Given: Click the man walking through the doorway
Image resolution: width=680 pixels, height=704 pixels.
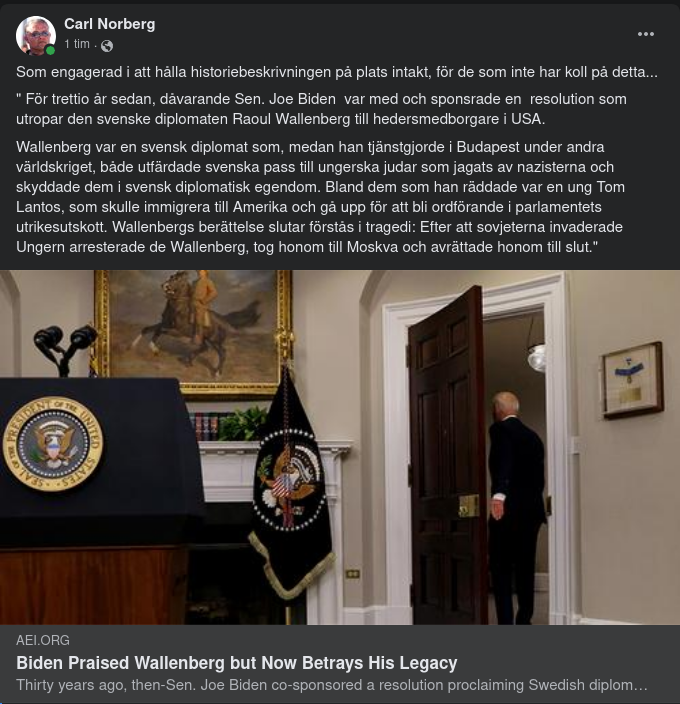Looking at the screenshot, I should [515, 507].
